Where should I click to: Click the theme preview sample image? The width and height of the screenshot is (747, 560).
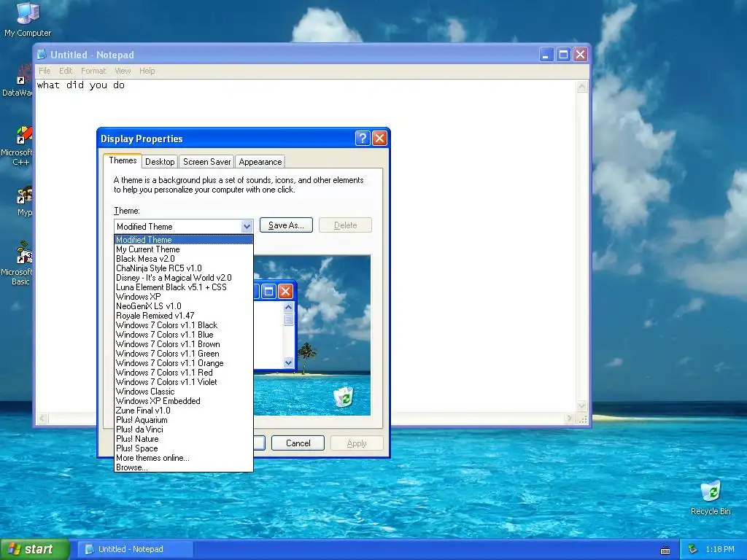point(312,335)
